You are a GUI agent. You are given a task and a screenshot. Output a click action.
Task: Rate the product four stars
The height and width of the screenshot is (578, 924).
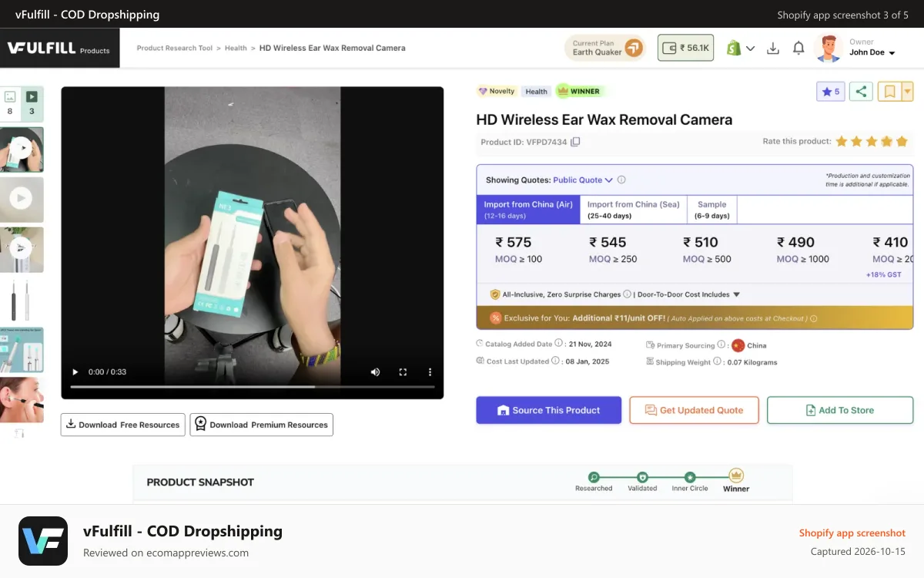click(x=887, y=141)
